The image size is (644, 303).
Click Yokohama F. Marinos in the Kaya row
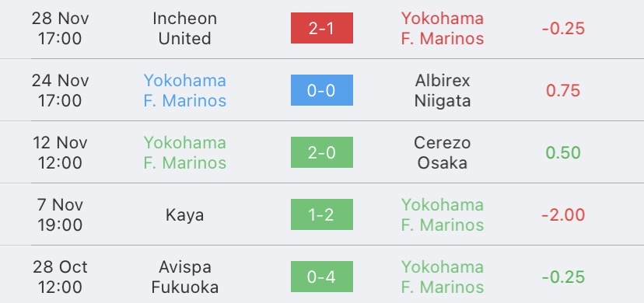pos(443,215)
